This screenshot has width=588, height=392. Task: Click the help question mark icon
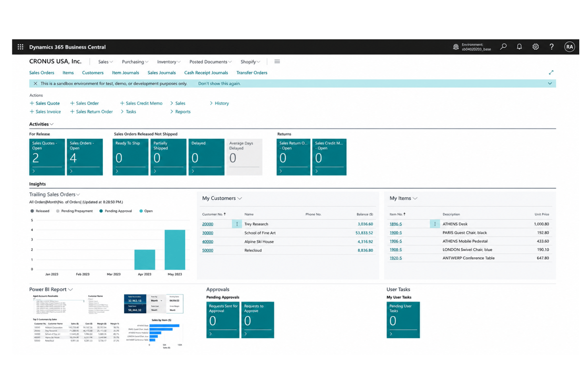click(x=551, y=46)
